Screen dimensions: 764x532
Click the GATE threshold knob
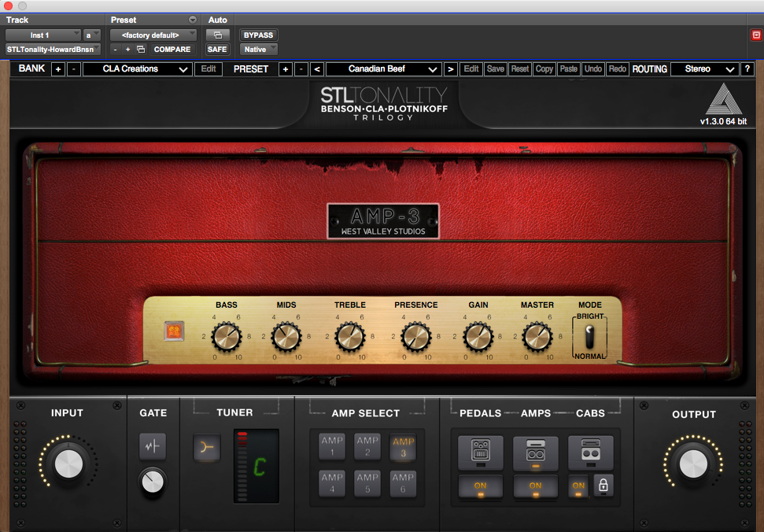pos(153,482)
